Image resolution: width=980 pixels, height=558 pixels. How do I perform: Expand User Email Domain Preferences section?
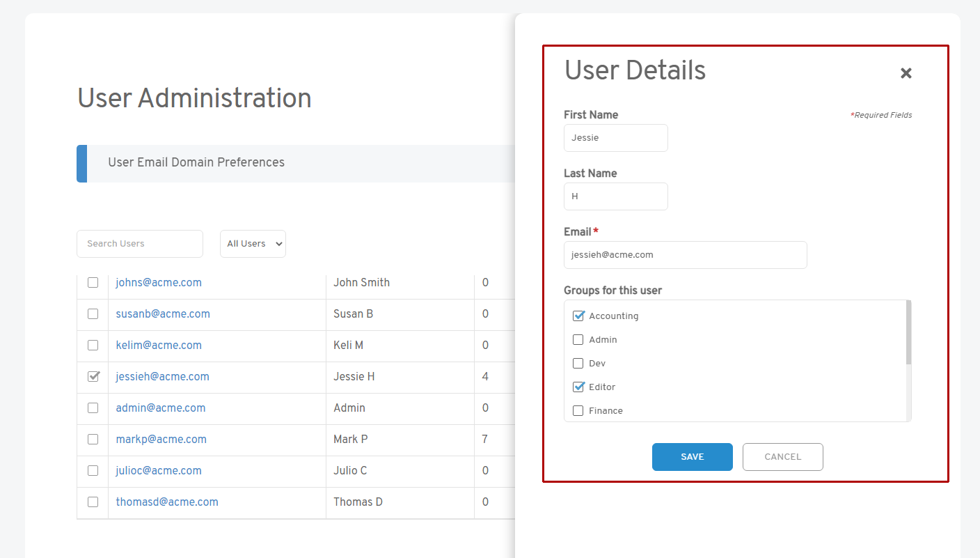[x=196, y=163]
